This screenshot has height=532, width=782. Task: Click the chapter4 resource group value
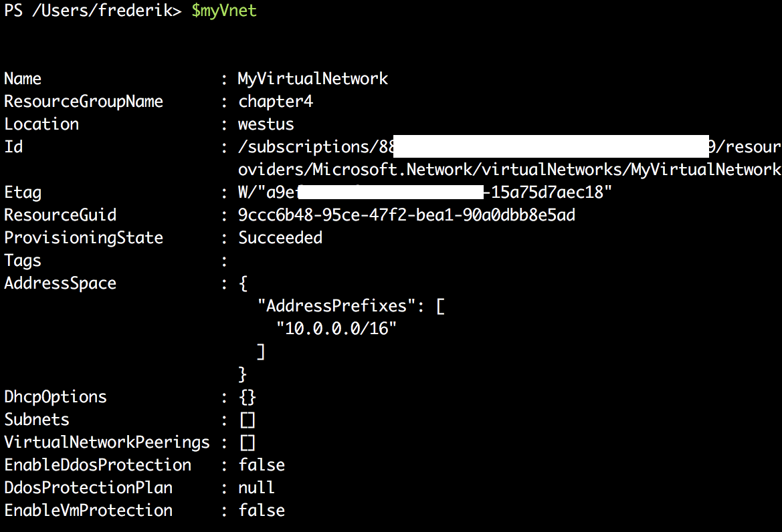(276, 102)
